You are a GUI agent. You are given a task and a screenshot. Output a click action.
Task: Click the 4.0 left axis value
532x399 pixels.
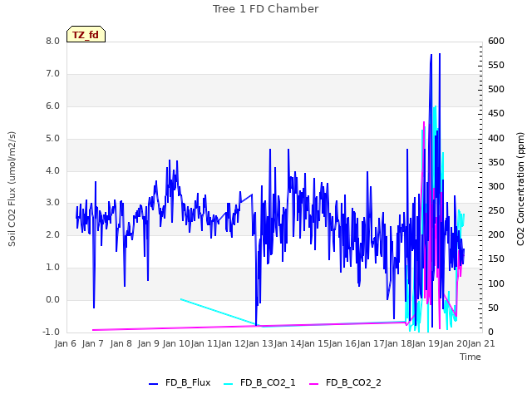52,170
